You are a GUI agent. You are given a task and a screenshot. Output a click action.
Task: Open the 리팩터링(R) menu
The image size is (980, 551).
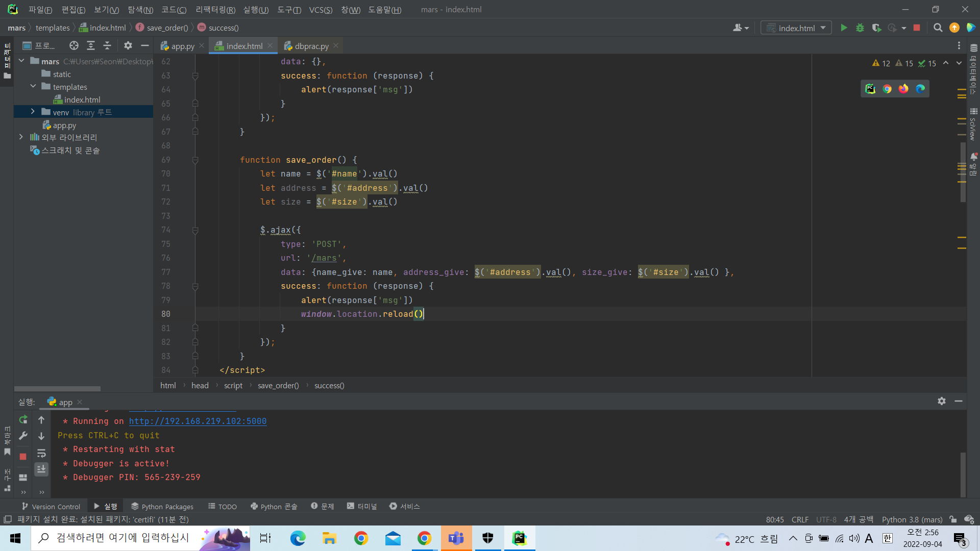[x=215, y=10]
